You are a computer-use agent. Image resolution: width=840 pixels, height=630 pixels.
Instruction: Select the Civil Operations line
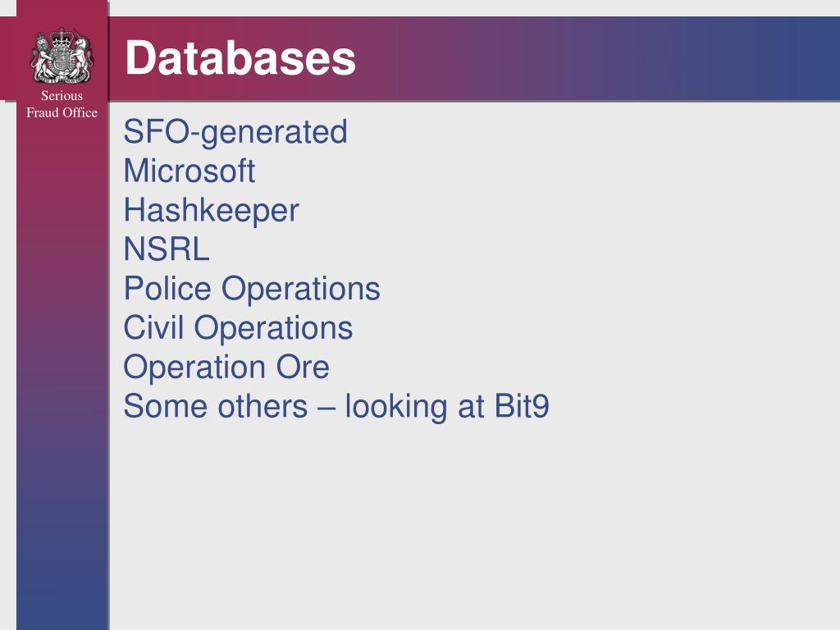pos(239,328)
